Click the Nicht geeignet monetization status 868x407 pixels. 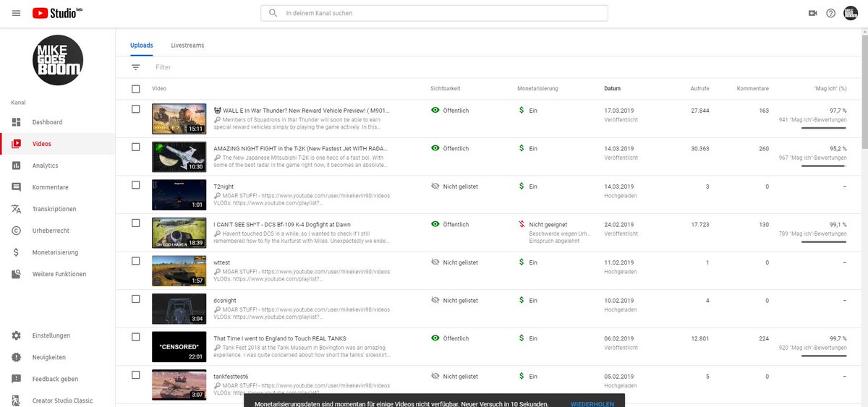(548, 225)
